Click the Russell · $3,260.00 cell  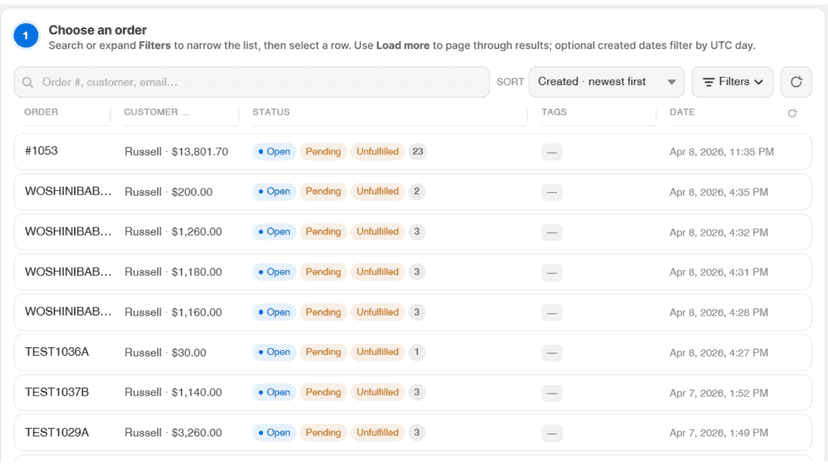coord(173,433)
